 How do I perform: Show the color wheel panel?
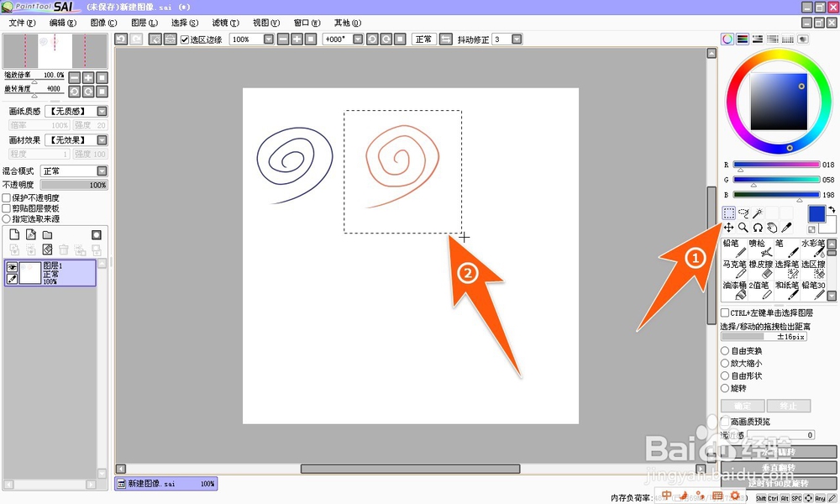[727, 39]
